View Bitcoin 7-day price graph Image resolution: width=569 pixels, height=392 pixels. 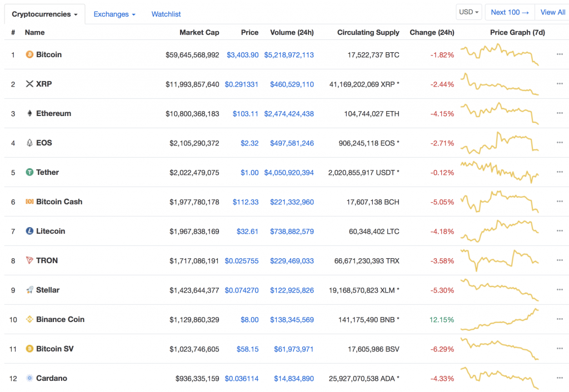(500, 54)
